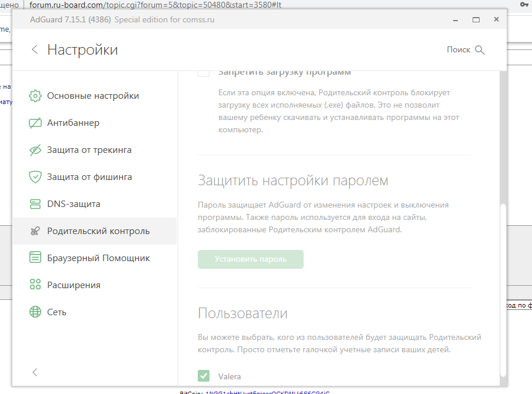This screenshot has width=532, height=394.
Task: Click the Настройки page title
Action: tap(82, 50)
